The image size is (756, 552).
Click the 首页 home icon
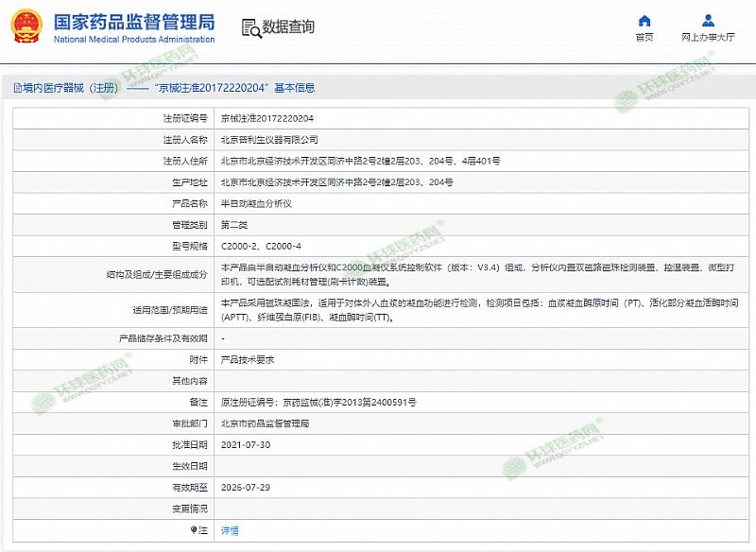[644, 21]
